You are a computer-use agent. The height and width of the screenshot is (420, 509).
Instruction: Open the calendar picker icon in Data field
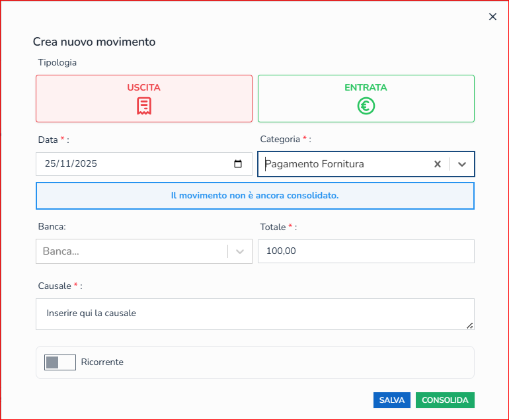[x=238, y=164]
